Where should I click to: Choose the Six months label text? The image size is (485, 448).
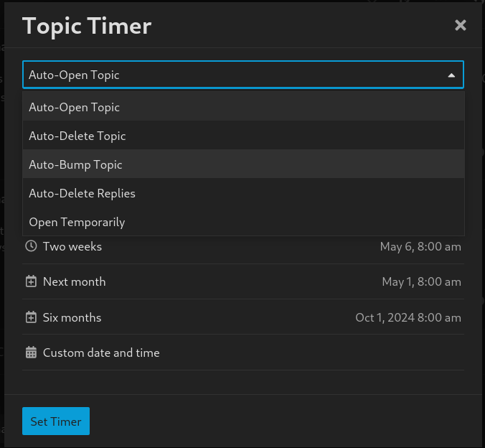point(72,317)
